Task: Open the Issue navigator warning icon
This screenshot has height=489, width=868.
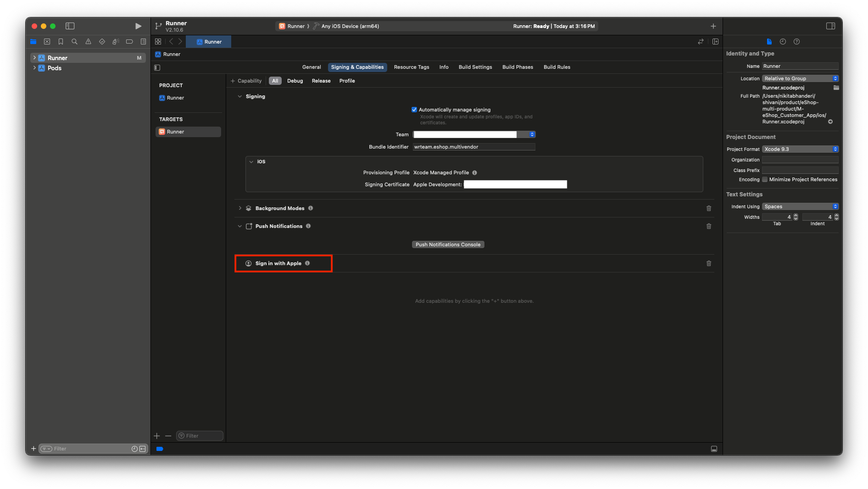Action: pos(88,42)
